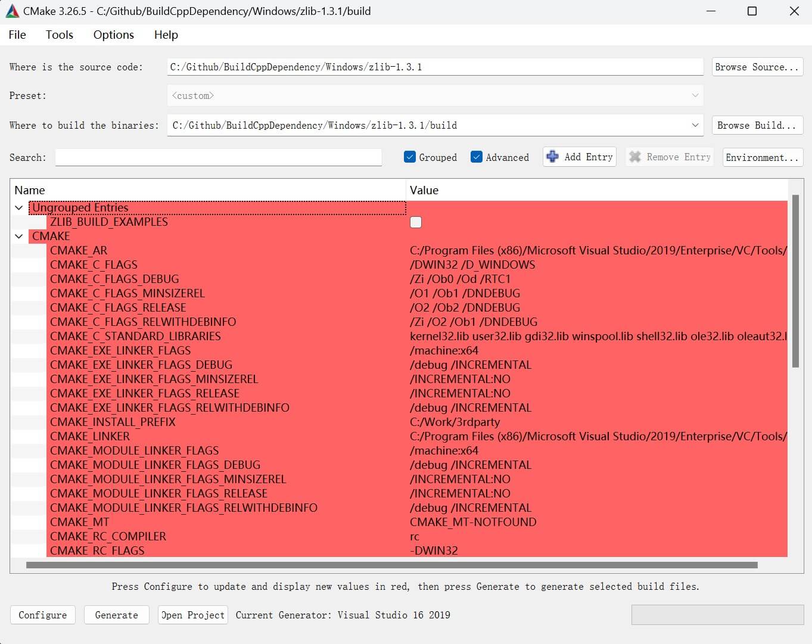Click the /O2 /Ob2 /DNDEBUG value
Image resolution: width=812 pixels, height=644 pixels.
465,308
